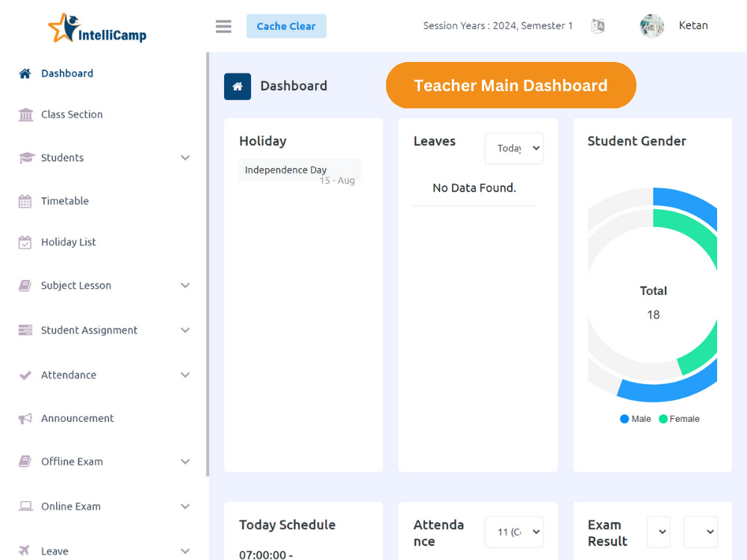Viewport: 747px width, 560px height.
Task: Open the Timetable menu item
Action: point(65,201)
